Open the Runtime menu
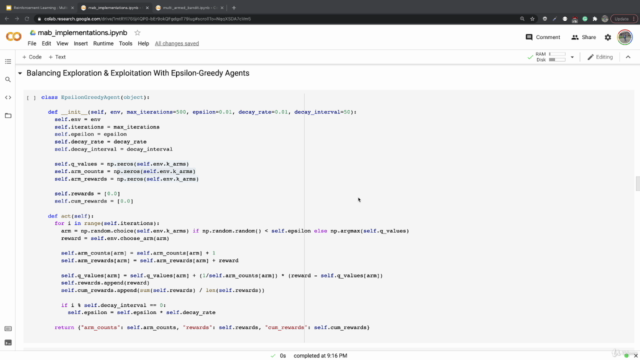 (103, 44)
